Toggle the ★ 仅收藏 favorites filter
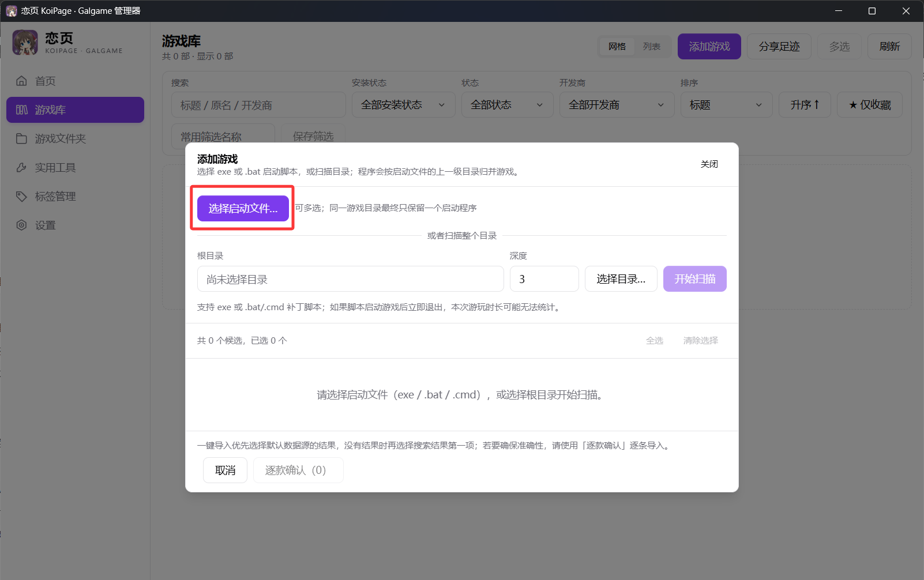Image resolution: width=924 pixels, height=580 pixels. [870, 105]
